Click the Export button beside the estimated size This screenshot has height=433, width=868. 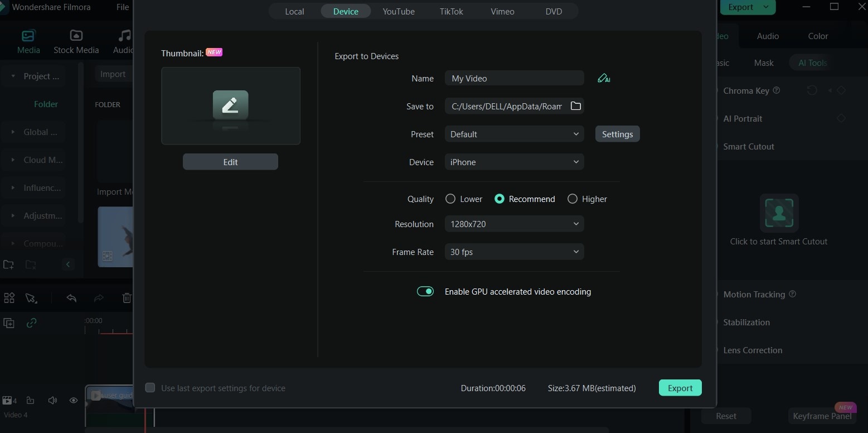[x=680, y=388]
